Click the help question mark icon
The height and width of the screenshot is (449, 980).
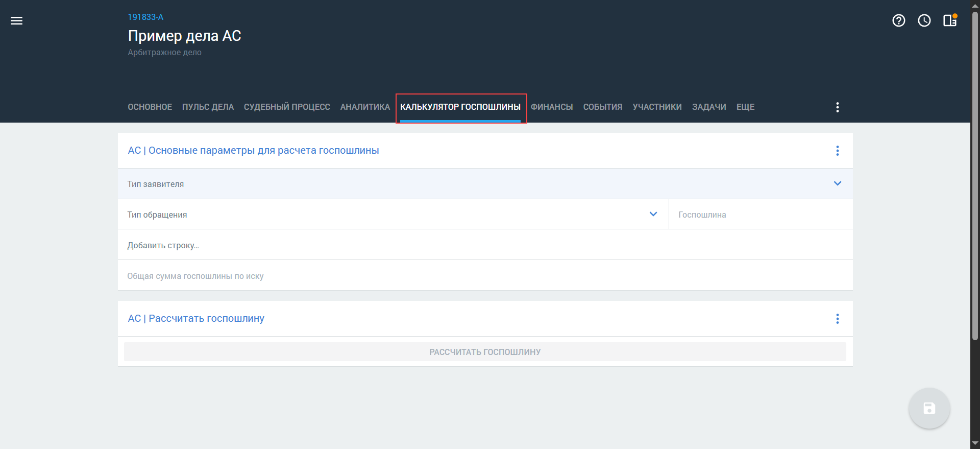[x=898, y=20]
